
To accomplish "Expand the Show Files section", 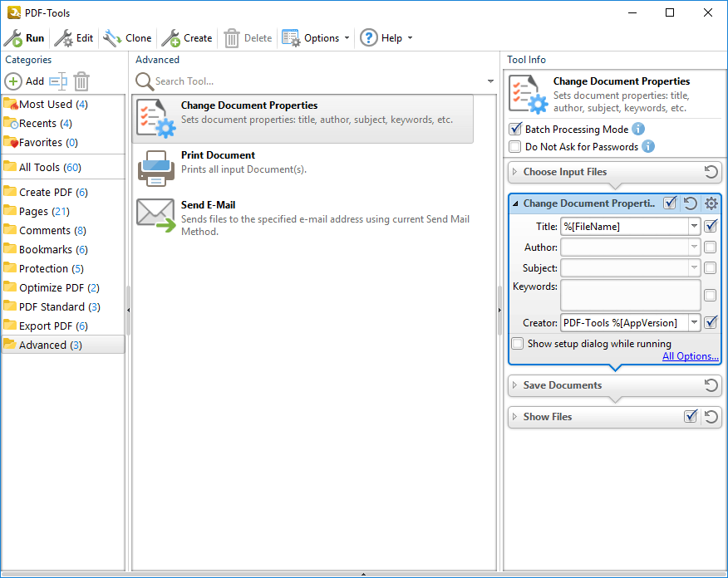I will point(515,417).
